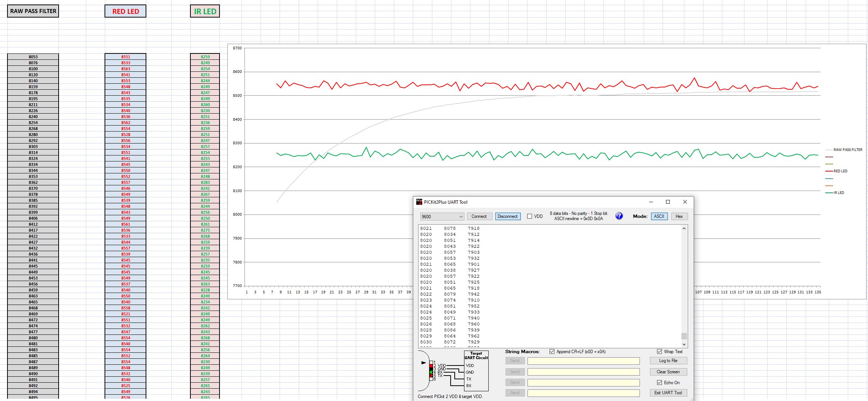Toggle the Wrap Text checkbox
Viewport: 868px width, 401px height.
point(659,352)
